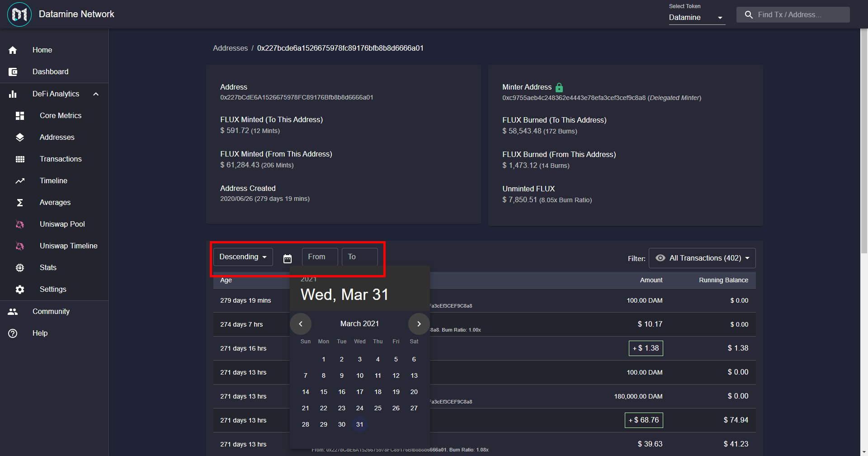Click the $ 39.63 amount cell
This screenshot has width=868, height=456.
tap(650, 444)
